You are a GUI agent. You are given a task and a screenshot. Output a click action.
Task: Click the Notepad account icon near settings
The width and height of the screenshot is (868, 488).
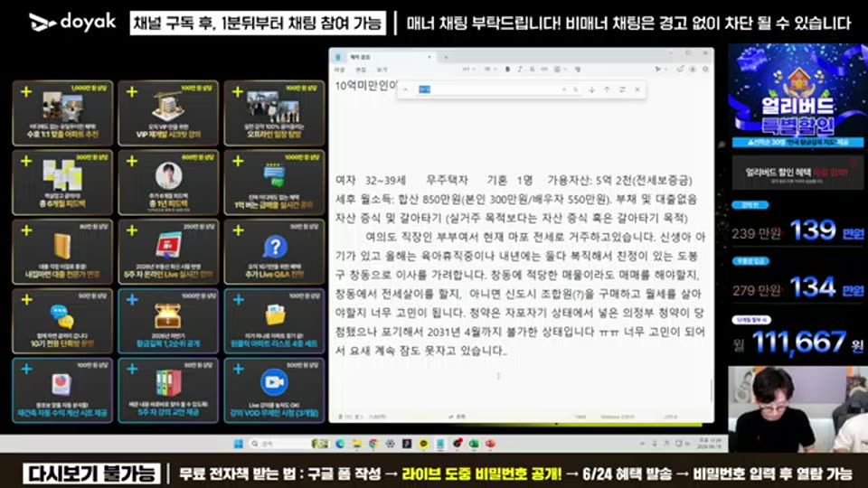[693, 70]
